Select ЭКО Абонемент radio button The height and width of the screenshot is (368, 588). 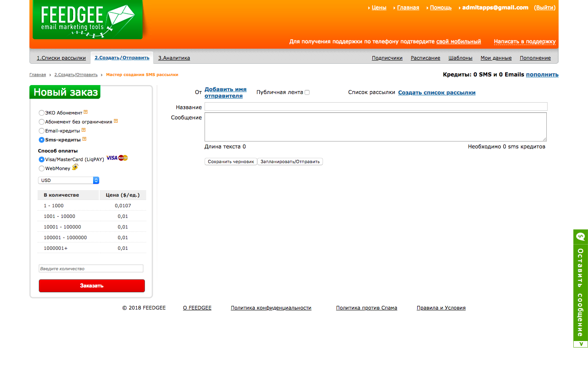click(x=42, y=113)
